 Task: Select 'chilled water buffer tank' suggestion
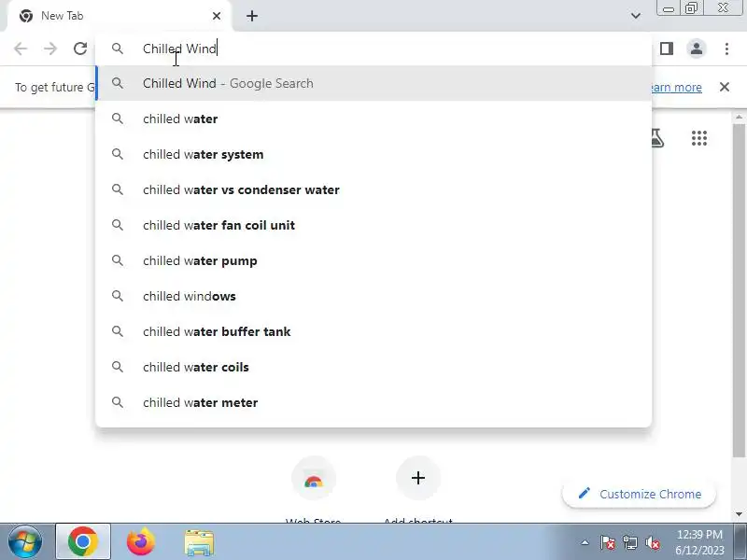click(x=373, y=331)
